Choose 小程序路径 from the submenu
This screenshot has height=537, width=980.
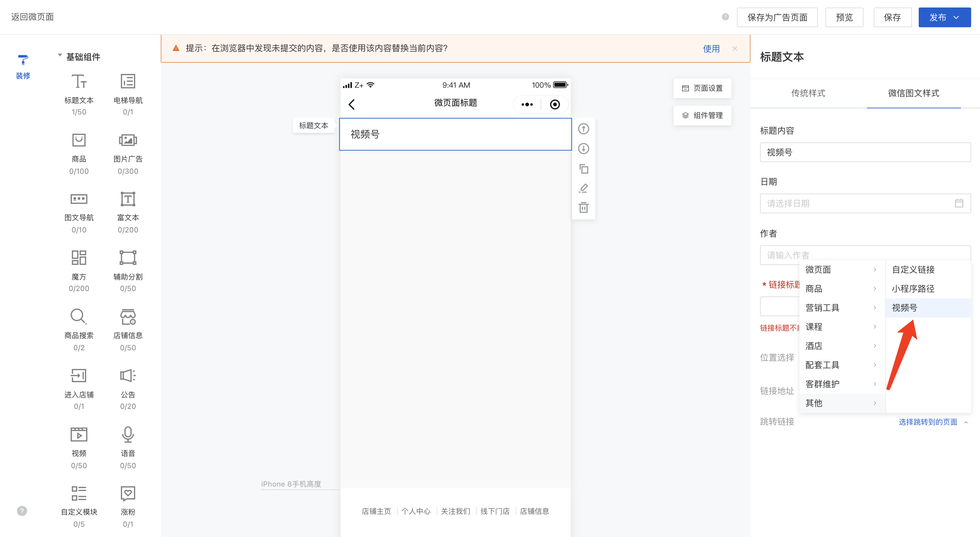(x=913, y=289)
